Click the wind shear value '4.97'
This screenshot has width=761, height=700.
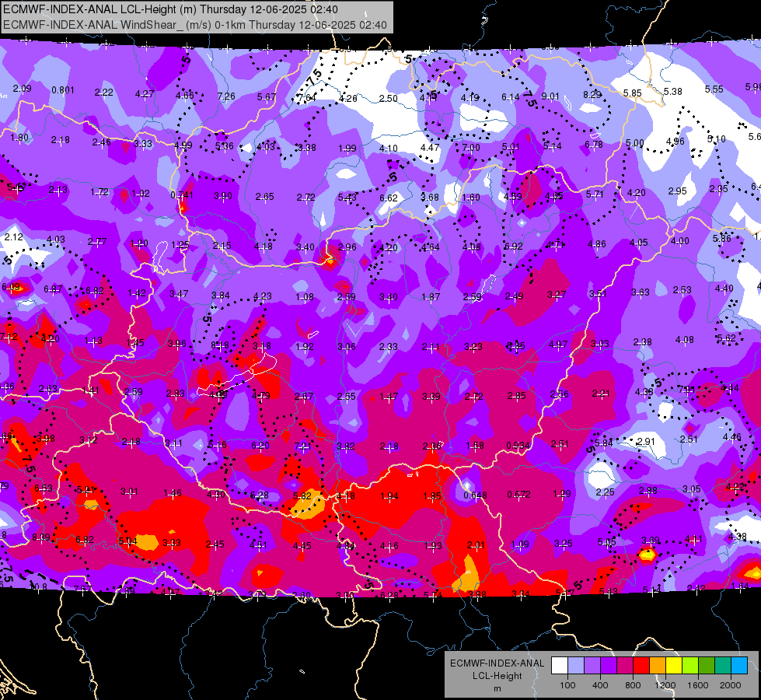[558, 345]
